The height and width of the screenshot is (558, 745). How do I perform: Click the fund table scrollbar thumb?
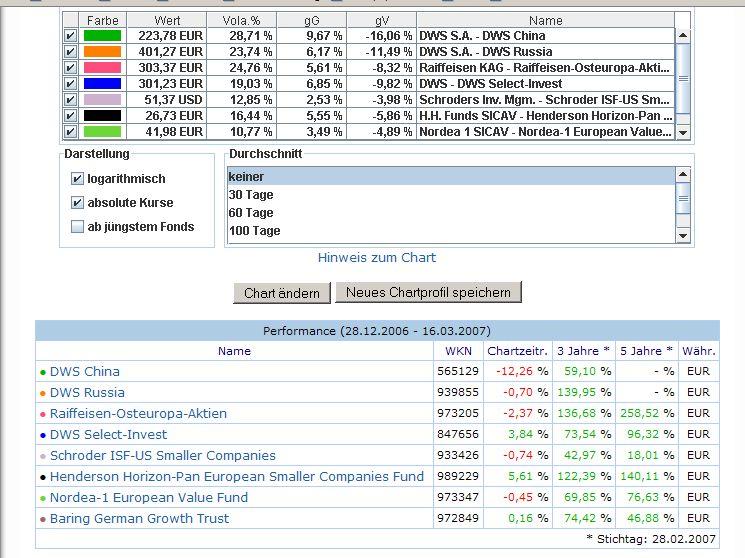point(683,78)
